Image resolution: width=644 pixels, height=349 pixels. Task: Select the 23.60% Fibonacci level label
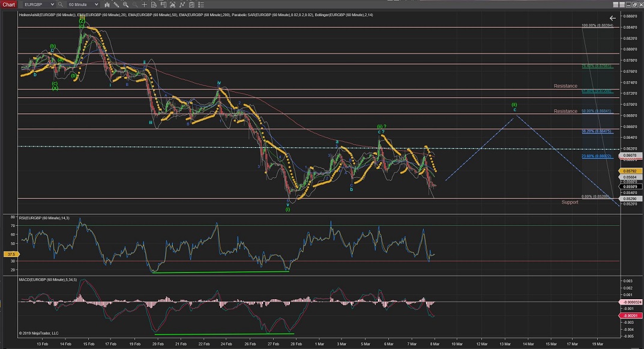[597, 156]
